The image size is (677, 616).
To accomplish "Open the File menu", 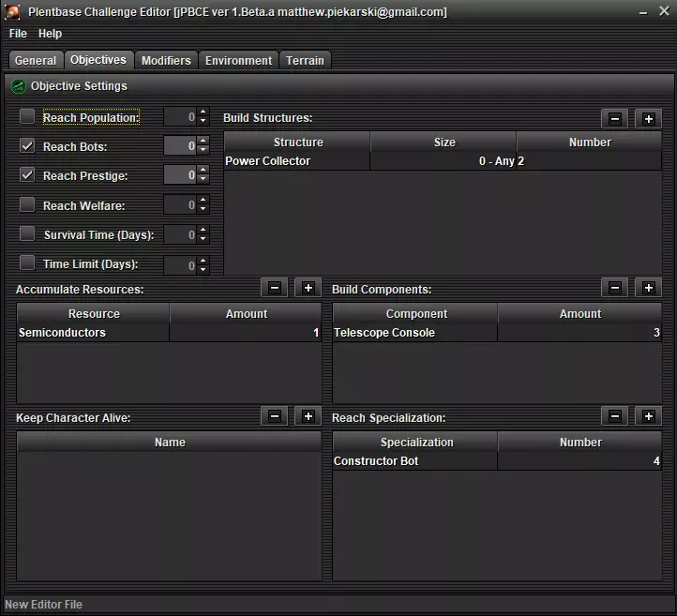I will tap(19, 34).
